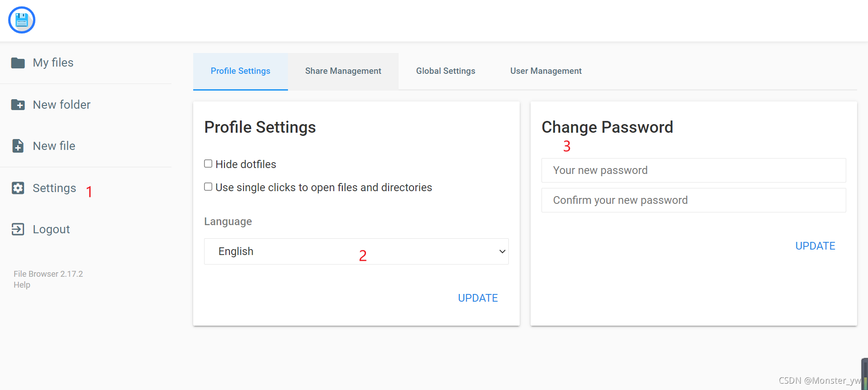Go to the User Management tab
Screen dimensions: 868x390
[546, 71]
